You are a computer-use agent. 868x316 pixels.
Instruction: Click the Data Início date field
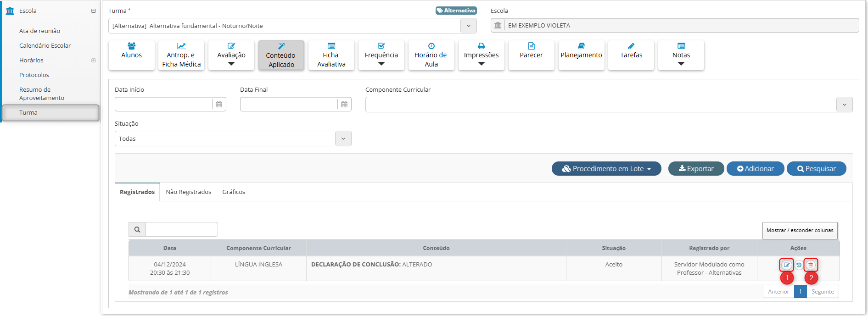163,104
